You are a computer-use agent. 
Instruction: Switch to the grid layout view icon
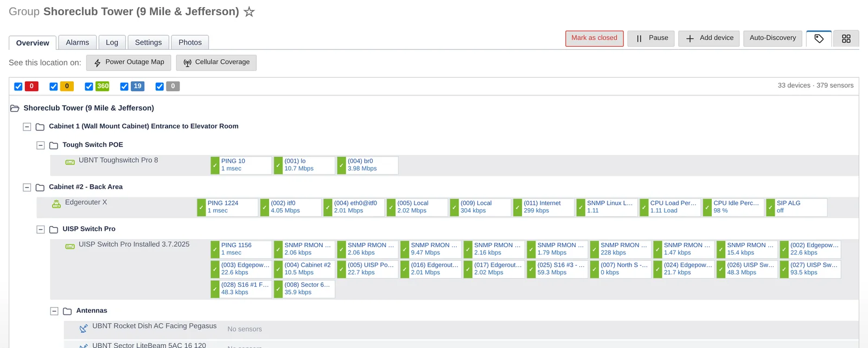click(846, 38)
